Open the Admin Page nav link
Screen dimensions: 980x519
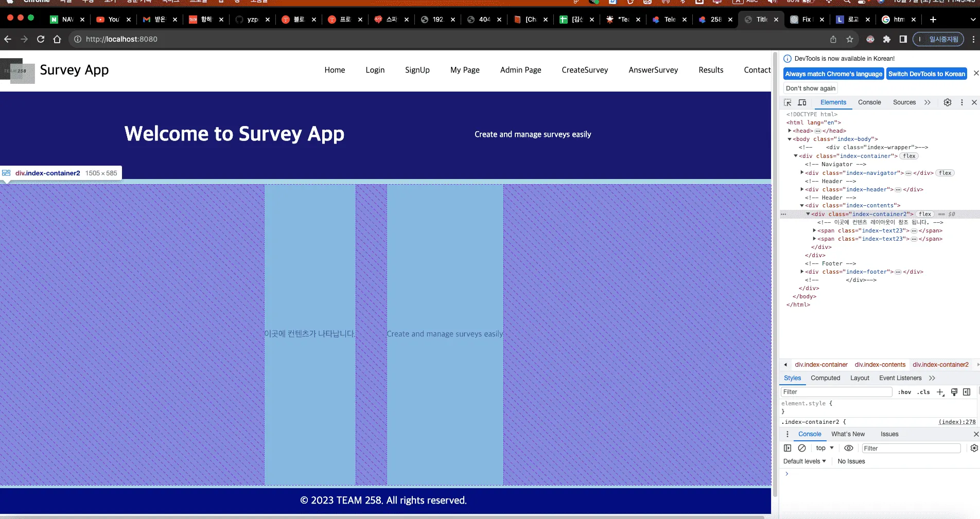point(521,70)
